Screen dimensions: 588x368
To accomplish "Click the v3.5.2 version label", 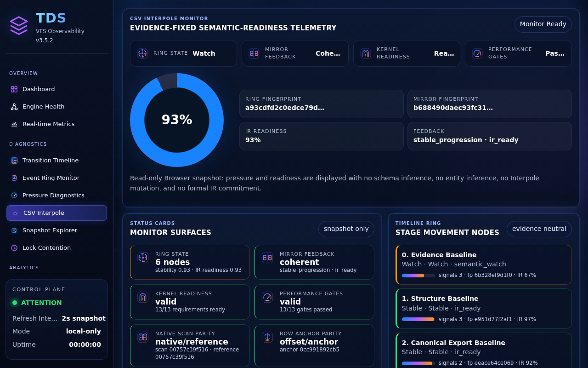I will point(45,40).
